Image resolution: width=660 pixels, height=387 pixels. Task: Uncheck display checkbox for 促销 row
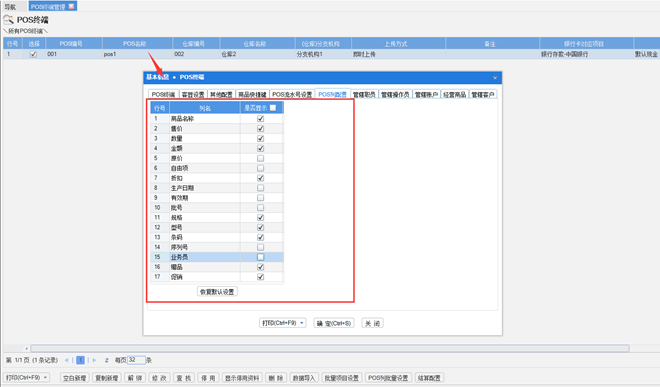261,277
